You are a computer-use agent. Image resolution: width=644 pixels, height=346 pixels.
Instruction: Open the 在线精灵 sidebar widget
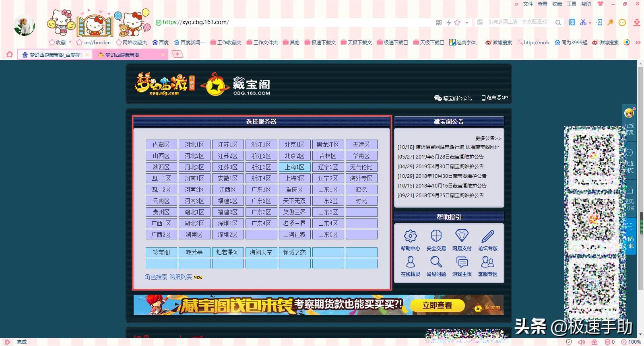[x=629, y=122]
